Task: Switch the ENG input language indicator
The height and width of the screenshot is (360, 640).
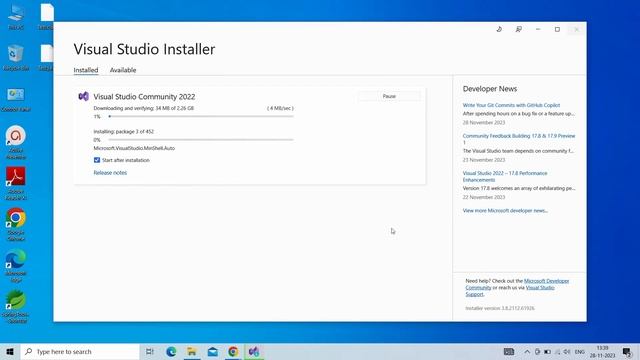Action: (x=580, y=351)
